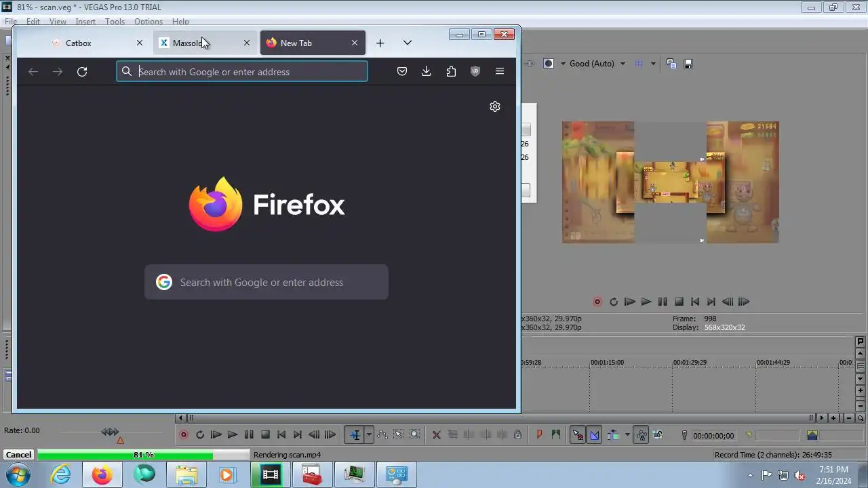Toggle Ignore Event Grouping button
Screen dimensions: 868x488
(657, 435)
